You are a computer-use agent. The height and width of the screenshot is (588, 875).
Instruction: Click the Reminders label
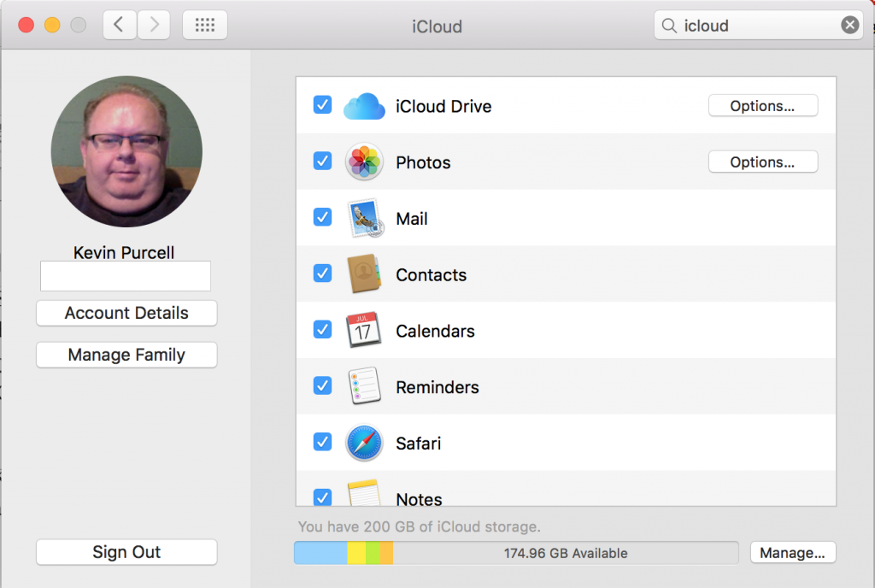click(437, 387)
